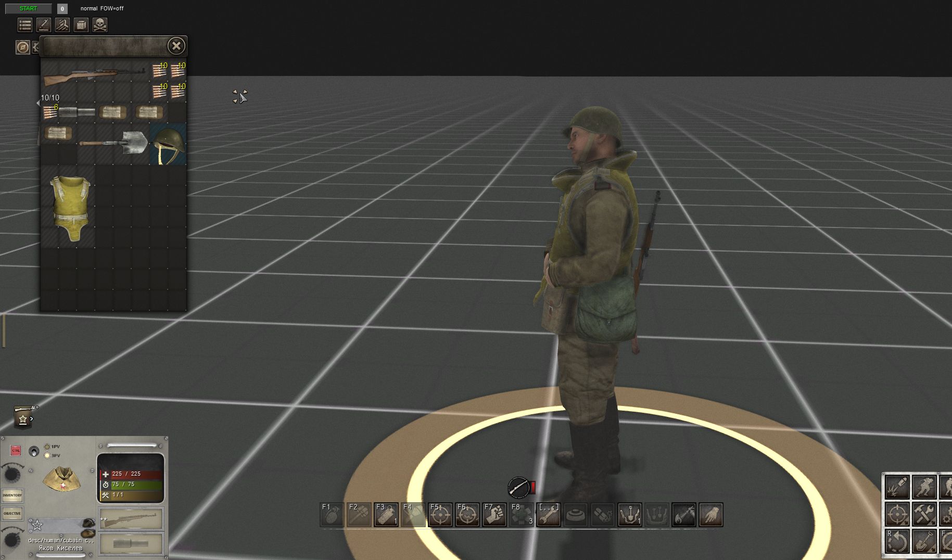The height and width of the screenshot is (560, 952).
Task: Click the 225 / 225 health bar
Action: click(x=131, y=474)
